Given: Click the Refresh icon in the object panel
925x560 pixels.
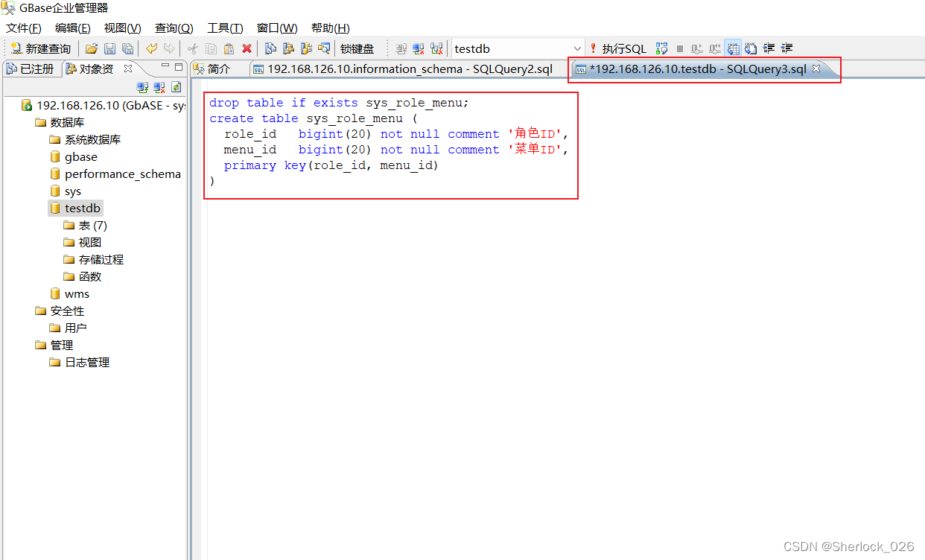Looking at the screenshot, I should pyautogui.click(x=177, y=87).
